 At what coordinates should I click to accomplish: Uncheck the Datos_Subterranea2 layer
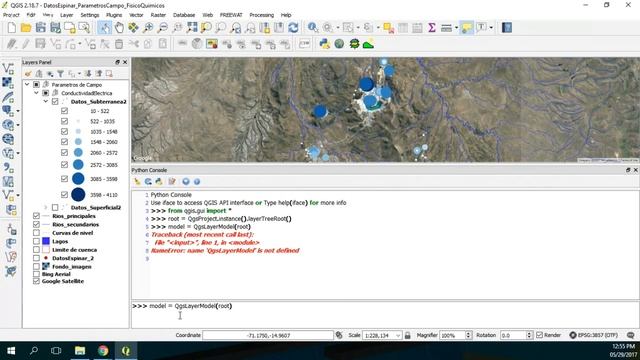[x=55, y=102]
